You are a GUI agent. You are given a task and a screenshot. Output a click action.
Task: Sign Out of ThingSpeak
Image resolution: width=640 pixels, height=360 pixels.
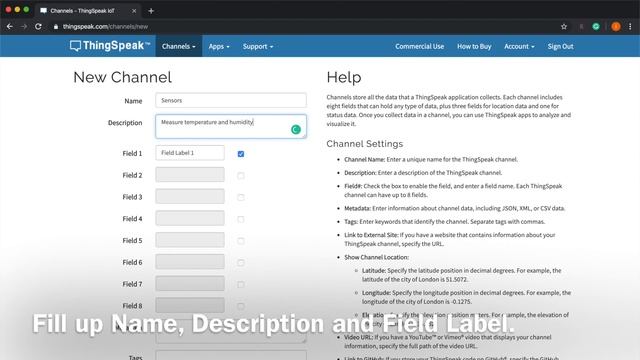[x=560, y=46]
